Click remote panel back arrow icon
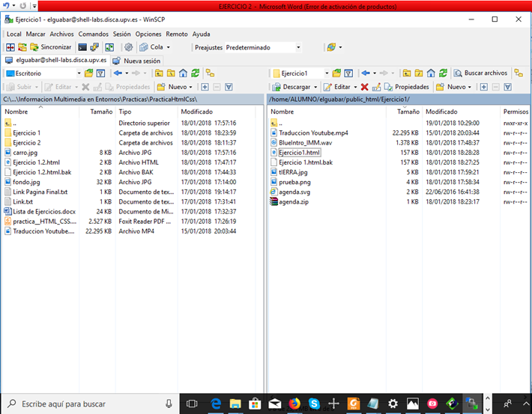 [x=366, y=73]
